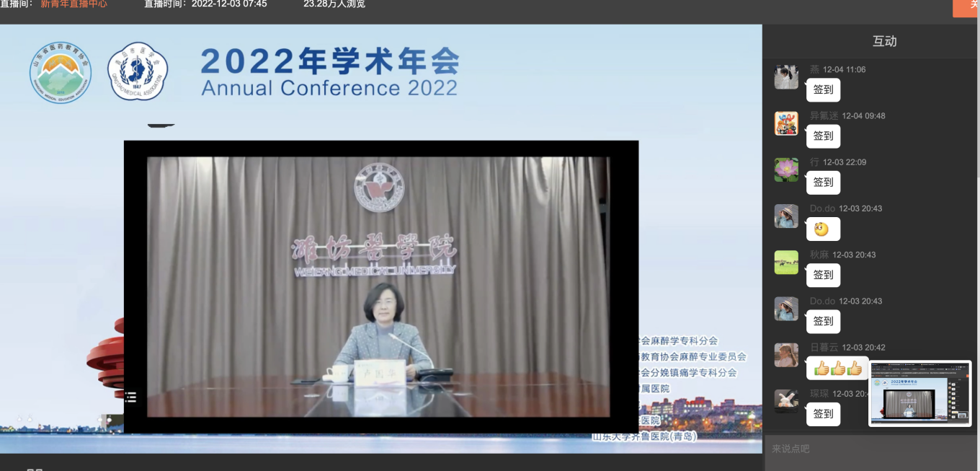Click 秋麻's 签到 message bubble
The image size is (980, 471).
click(823, 275)
